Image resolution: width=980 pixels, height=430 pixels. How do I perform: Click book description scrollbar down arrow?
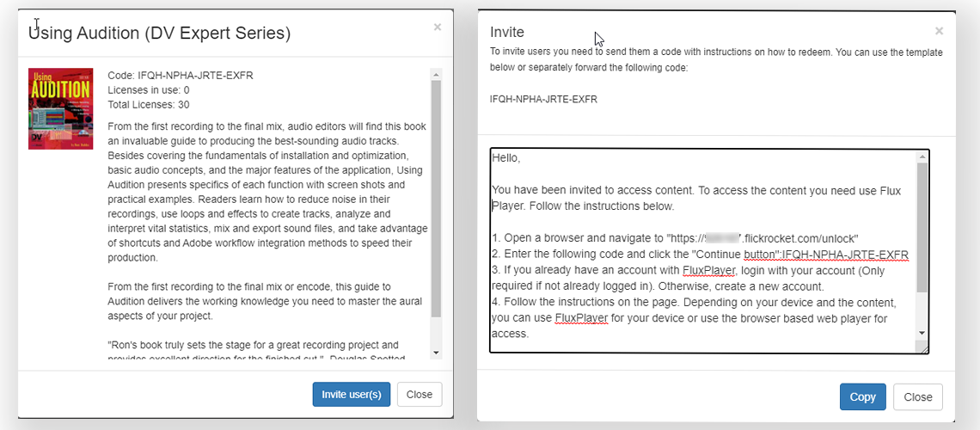pos(436,352)
